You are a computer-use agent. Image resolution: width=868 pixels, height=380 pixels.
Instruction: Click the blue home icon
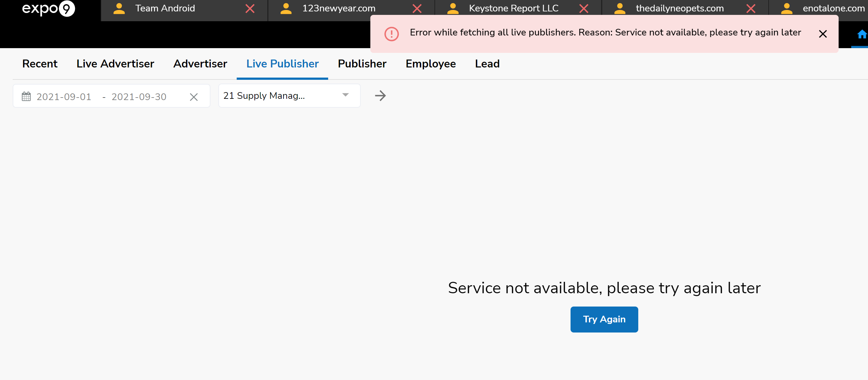(862, 35)
